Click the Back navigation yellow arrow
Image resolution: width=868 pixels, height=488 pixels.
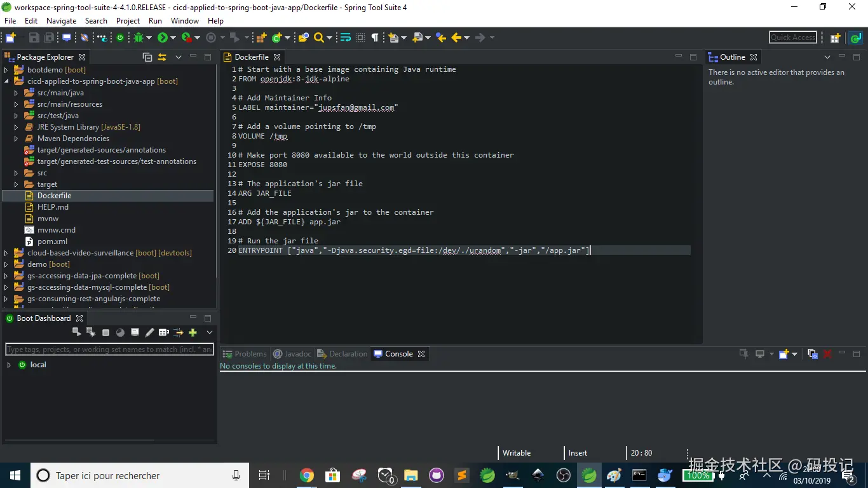tap(456, 37)
